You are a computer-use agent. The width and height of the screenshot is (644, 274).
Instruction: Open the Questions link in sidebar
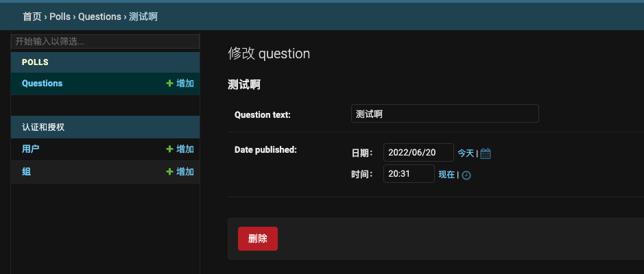43,84
